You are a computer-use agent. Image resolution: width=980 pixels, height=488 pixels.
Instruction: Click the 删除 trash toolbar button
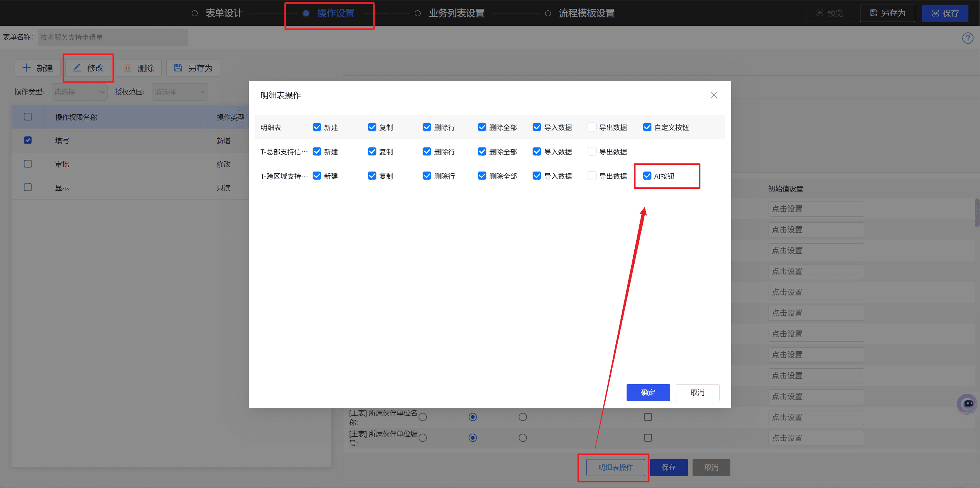(x=139, y=68)
